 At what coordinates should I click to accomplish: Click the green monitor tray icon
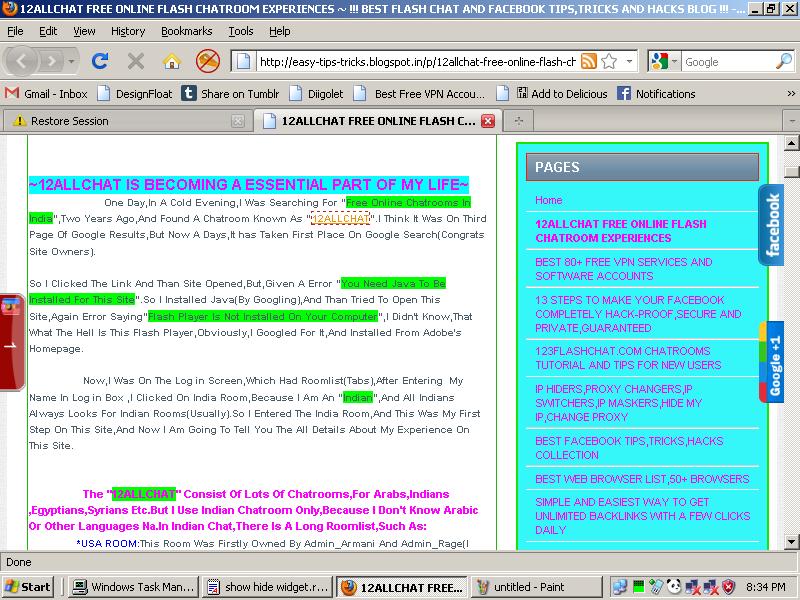[x=638, y=587]
